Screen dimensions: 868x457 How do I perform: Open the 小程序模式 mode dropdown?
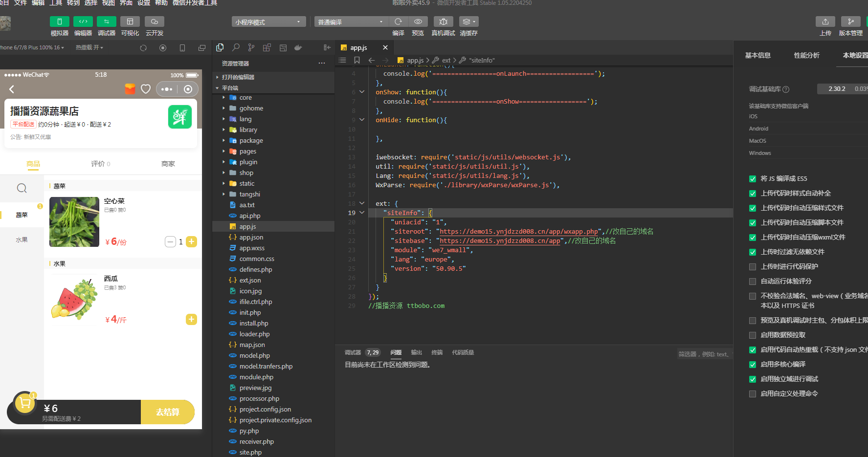tap(268, 22)
